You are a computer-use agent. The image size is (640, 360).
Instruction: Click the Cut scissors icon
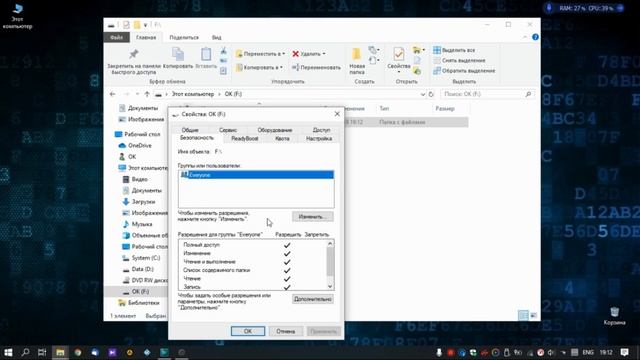pos(223,51)
